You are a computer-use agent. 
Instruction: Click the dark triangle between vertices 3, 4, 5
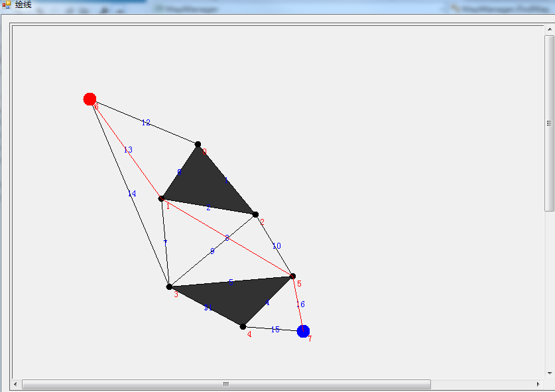tap(235, 297)
